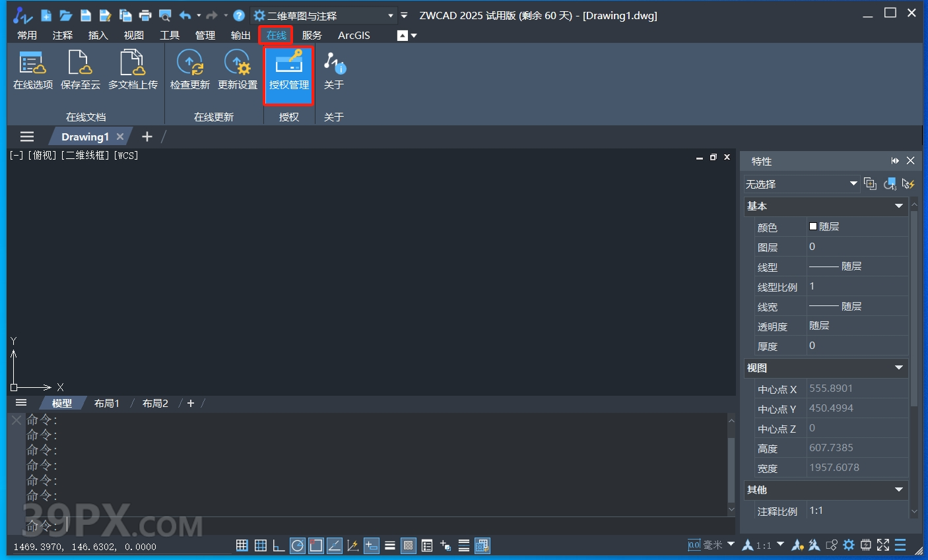Open the 毫米 units dropdown

pyautogui.click(x=731, y=544)
